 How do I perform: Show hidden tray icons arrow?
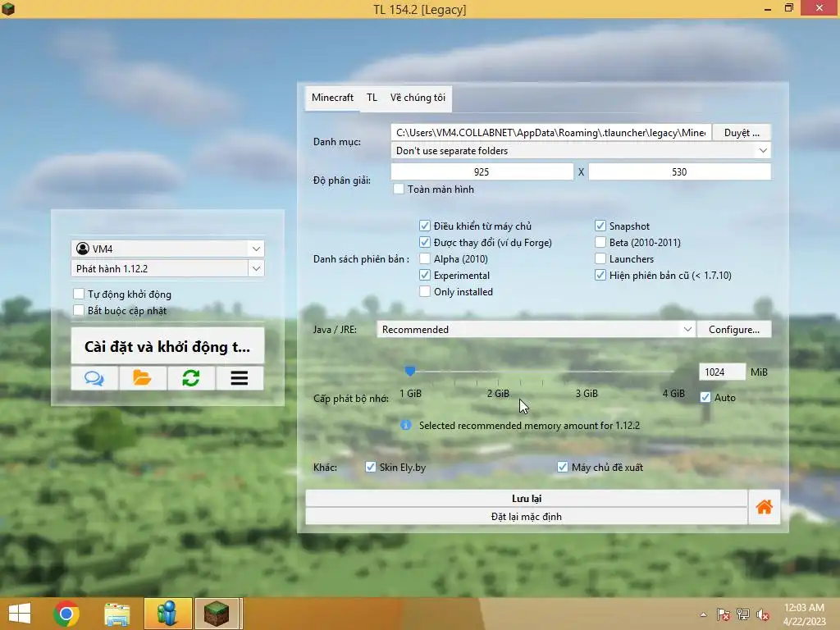click(x=703, y=615)
